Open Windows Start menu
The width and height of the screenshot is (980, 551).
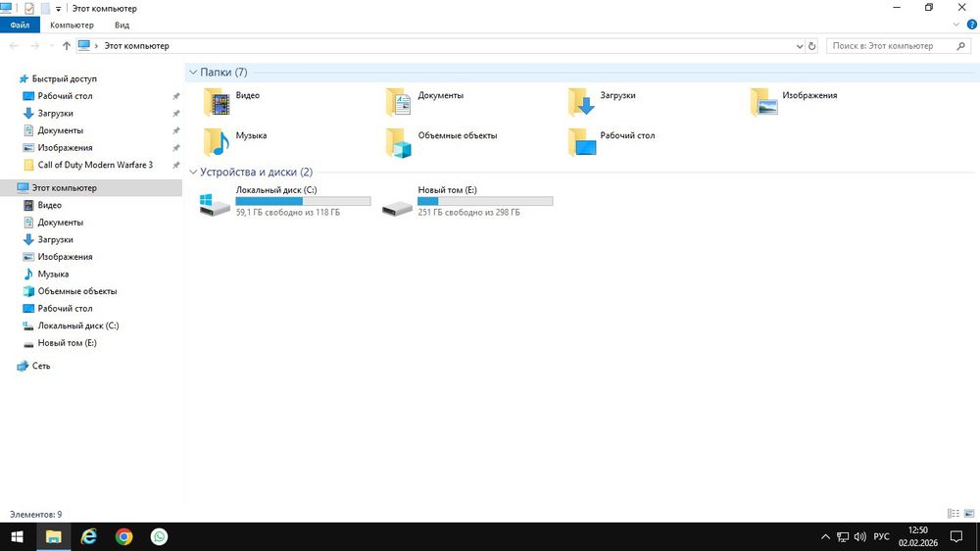tap(17, 536)
